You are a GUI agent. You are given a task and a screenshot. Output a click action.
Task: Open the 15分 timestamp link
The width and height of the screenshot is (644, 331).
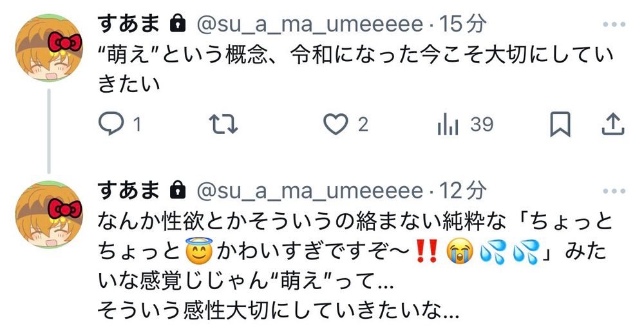click(x=463, y=24)
